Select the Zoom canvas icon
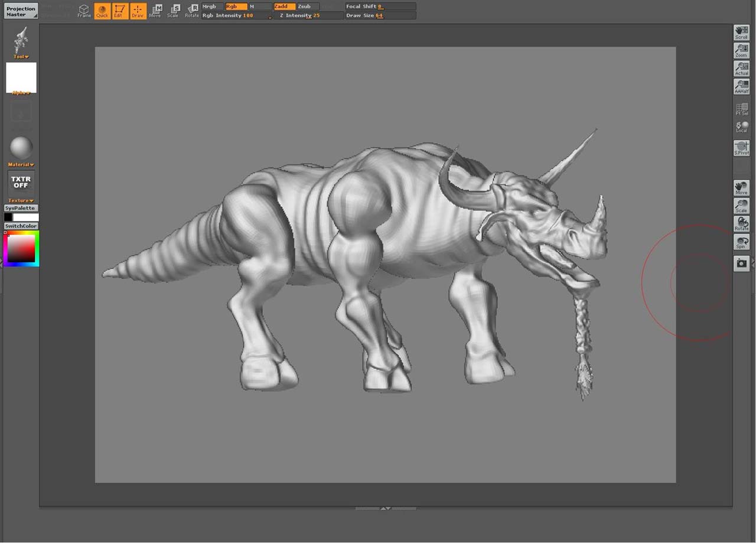The height and width of the screenshot is (543, 756). [x=741, y=51]
